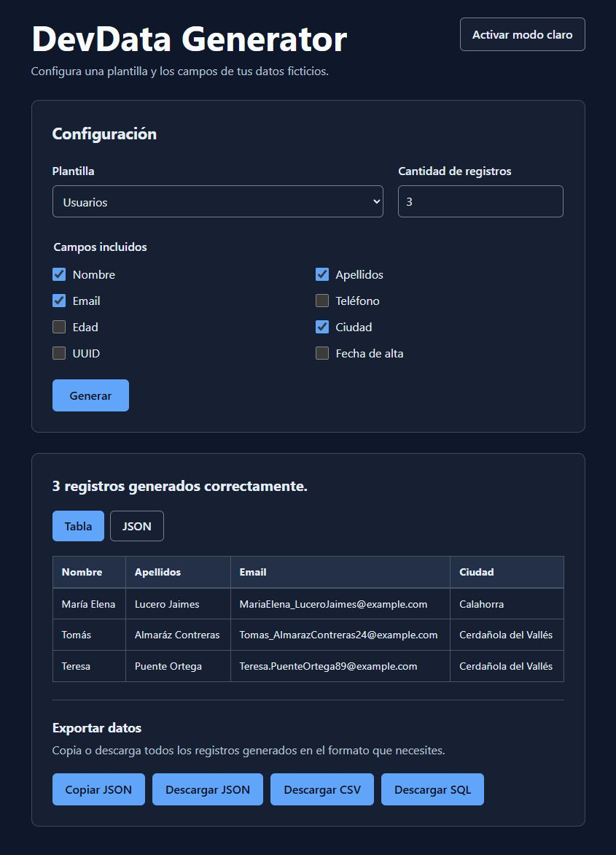Click the 3 registros generados correctamente message
The image size is (616, 855).
180,486
